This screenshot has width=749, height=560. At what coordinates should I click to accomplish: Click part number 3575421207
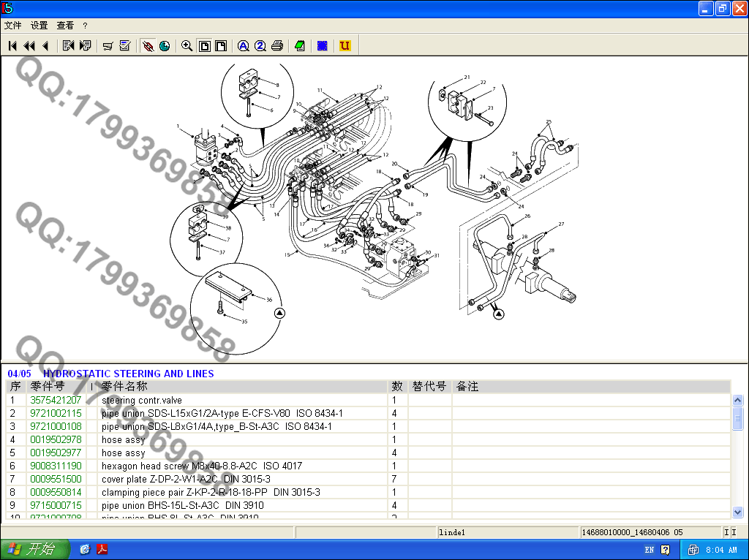pyautogui.click(x=56, y=401)
